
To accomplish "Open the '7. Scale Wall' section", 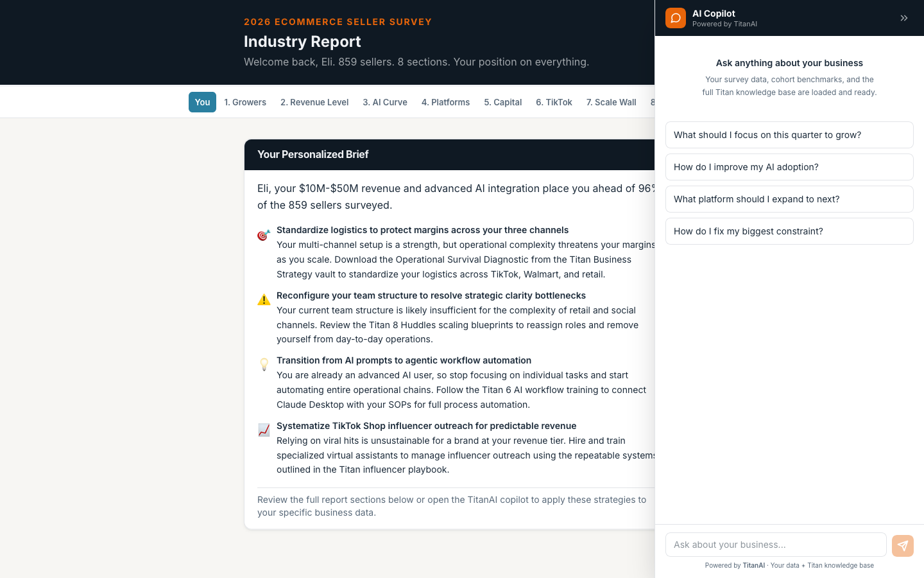I will pyautogui.click(x=611, y=101).
